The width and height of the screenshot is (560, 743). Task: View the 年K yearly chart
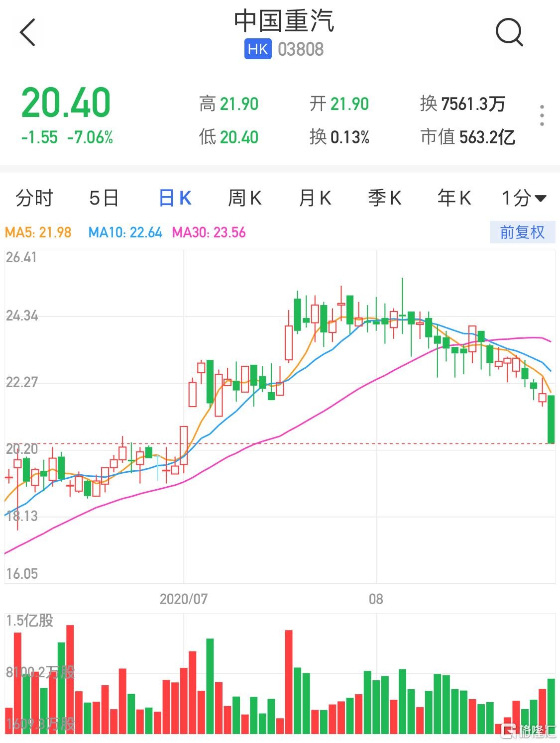point(454,198)
